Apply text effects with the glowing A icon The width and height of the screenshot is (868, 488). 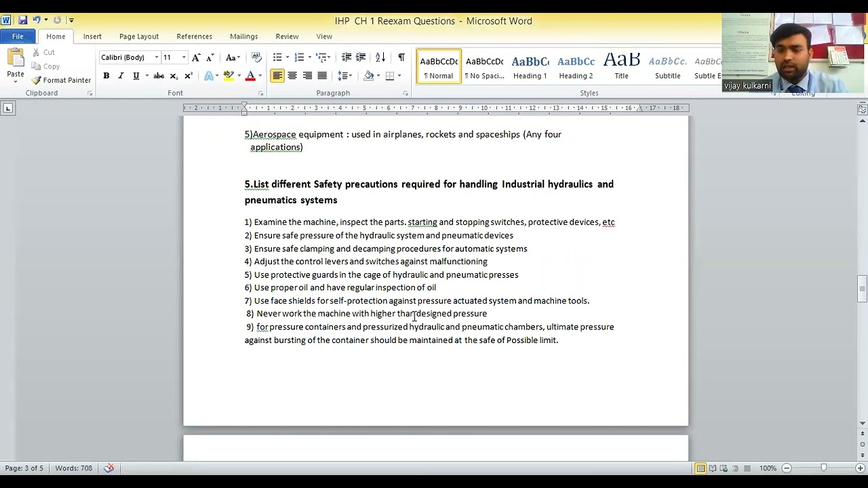pyautogui.click(x=208, y=76)
